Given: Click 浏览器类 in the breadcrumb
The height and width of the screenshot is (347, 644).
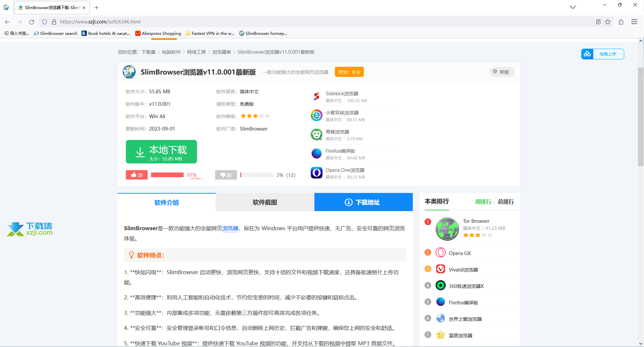Looking at the screenshot, I should (221, 52).
